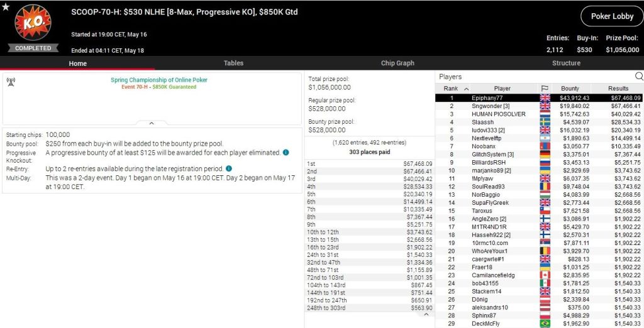The image size is (644, 328).
Task: Click the Canada flag next to Camilancefieldg
Action: click(x=545, y=275)
